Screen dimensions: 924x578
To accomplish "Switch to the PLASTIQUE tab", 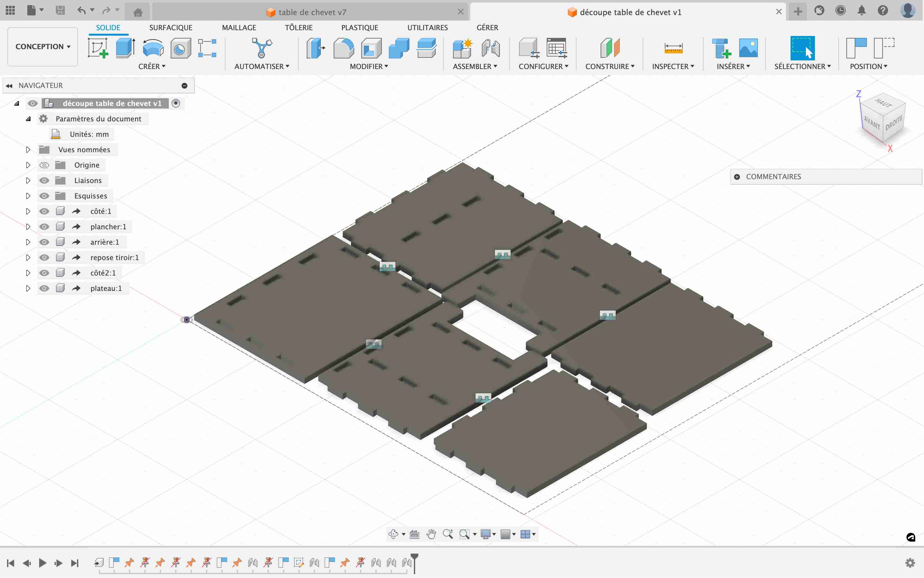I will pos(360,28).
